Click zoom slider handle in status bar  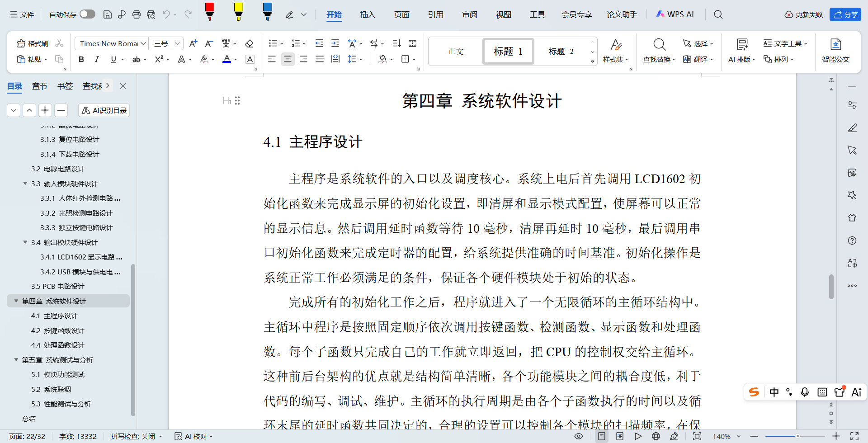(x=797, y=436)
